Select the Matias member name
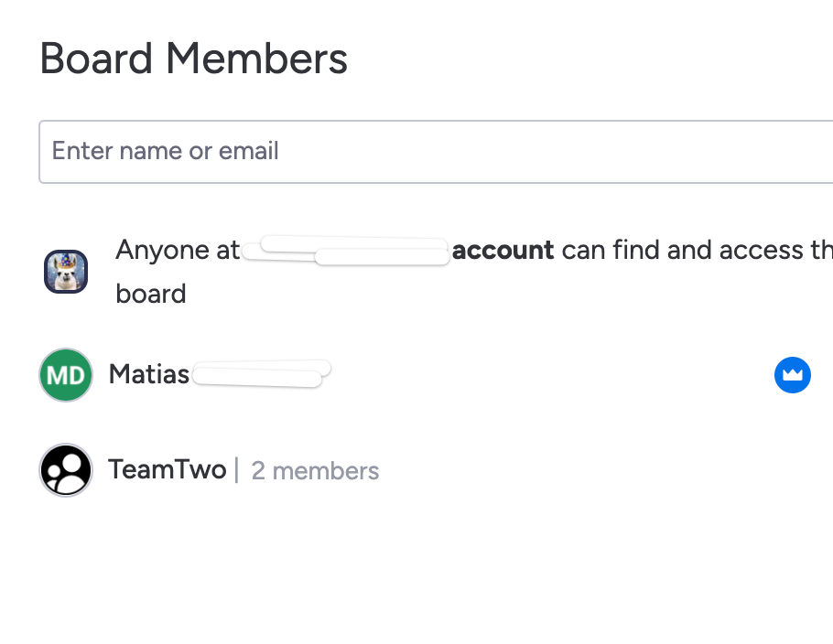This screenshot has width=833, height=644. pyautogui.click(x=149, y=374)
